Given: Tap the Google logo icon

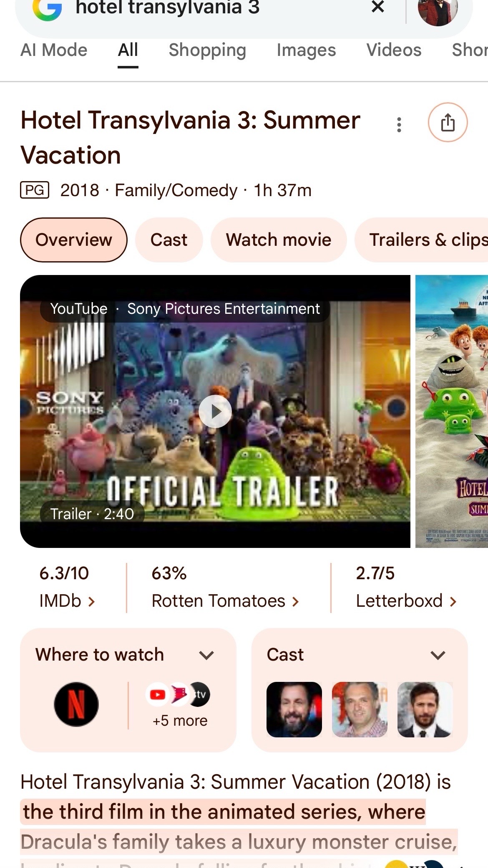Looking at the screenshot, I should tap(47, 9).
